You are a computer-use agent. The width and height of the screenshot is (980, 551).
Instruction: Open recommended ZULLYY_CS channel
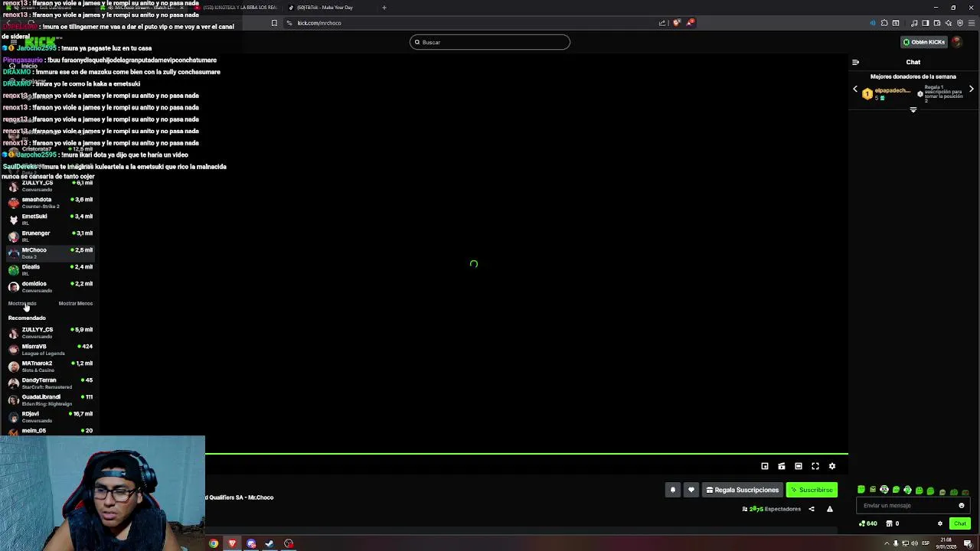pyautogui.click(x=50, y=332)
